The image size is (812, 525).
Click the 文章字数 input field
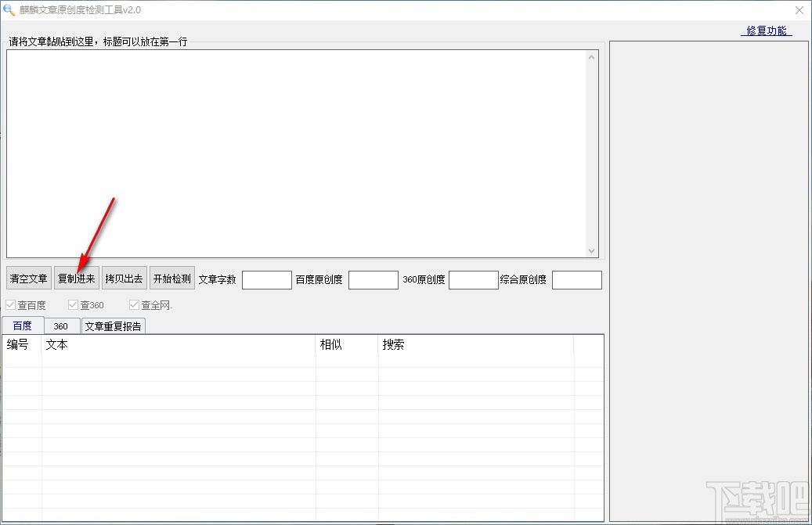(267, 280)
